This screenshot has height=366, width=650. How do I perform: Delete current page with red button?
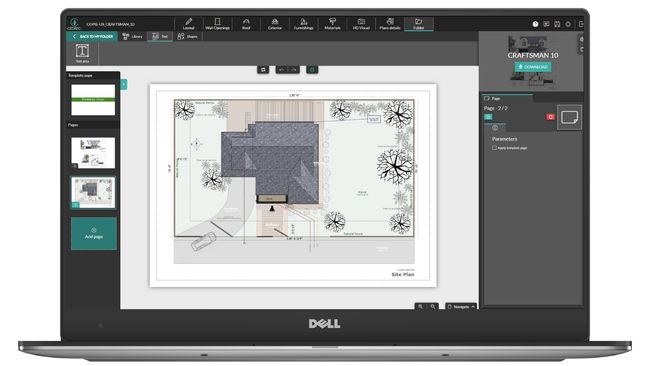551,117
